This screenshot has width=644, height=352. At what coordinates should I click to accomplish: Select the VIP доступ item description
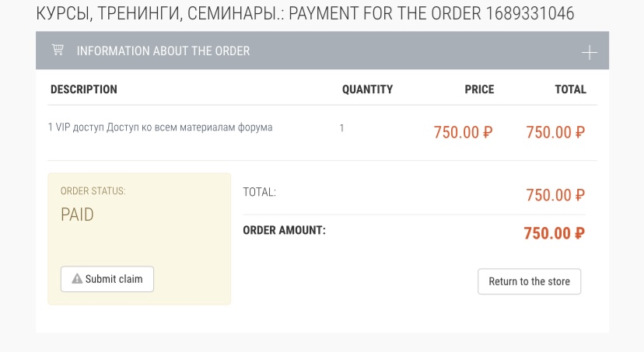click(160, 127)
